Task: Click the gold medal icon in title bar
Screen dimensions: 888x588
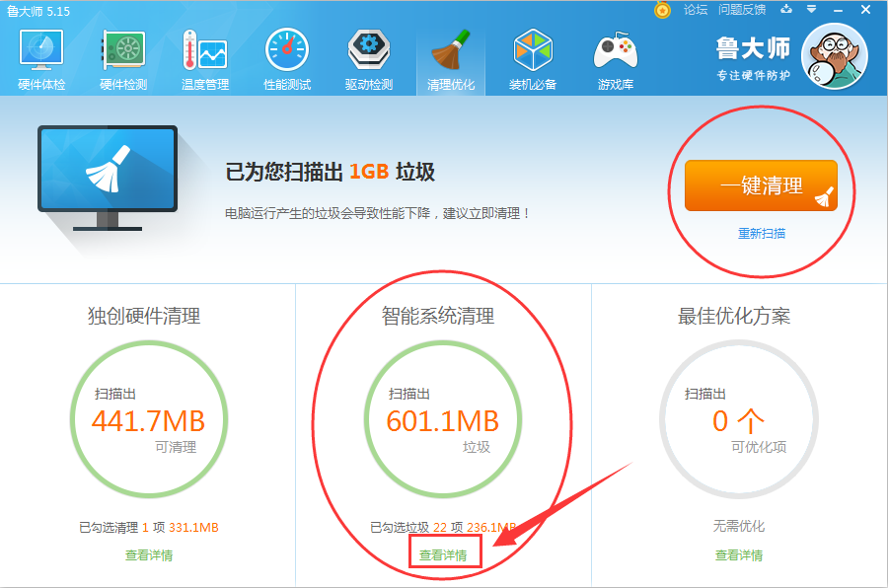Action: [x=660, y=11]
